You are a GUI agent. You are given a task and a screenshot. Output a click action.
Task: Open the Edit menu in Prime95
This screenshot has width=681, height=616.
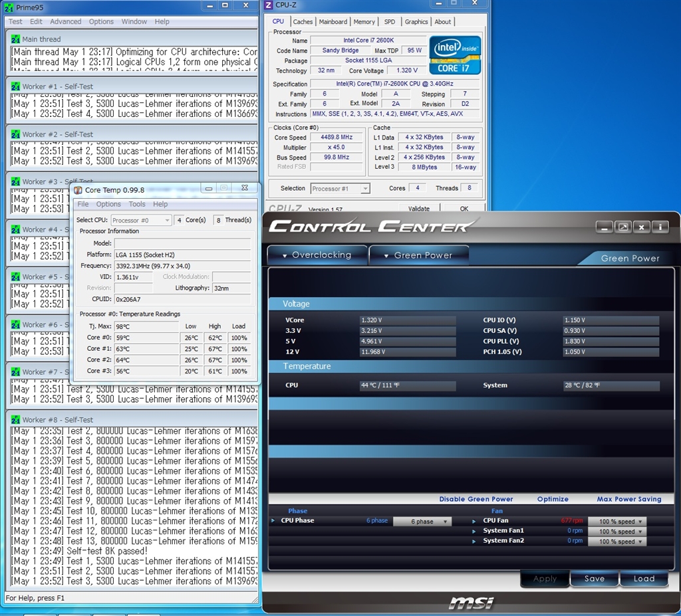36,21
